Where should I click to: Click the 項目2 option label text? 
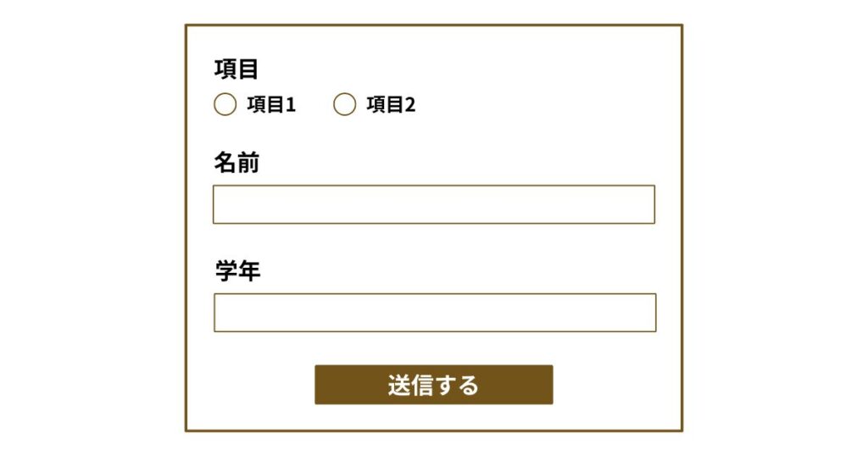[x=391, y=104]
